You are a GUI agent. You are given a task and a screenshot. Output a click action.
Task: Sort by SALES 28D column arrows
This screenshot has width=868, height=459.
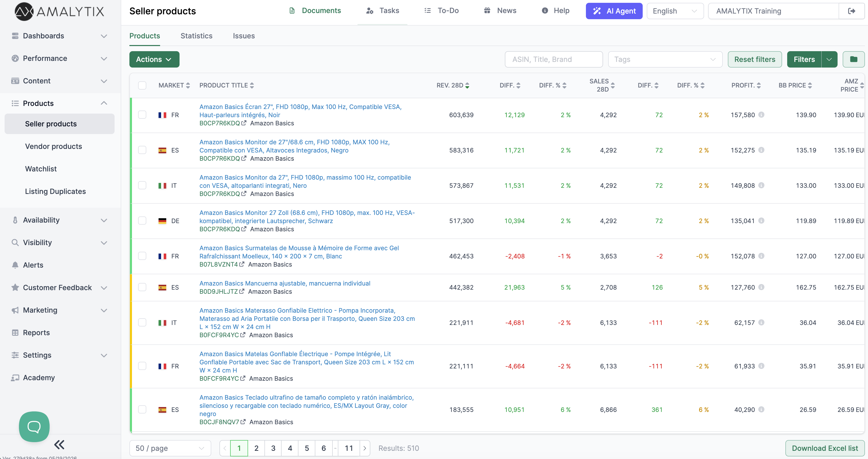pyautogui.click(x=613, y=86)
